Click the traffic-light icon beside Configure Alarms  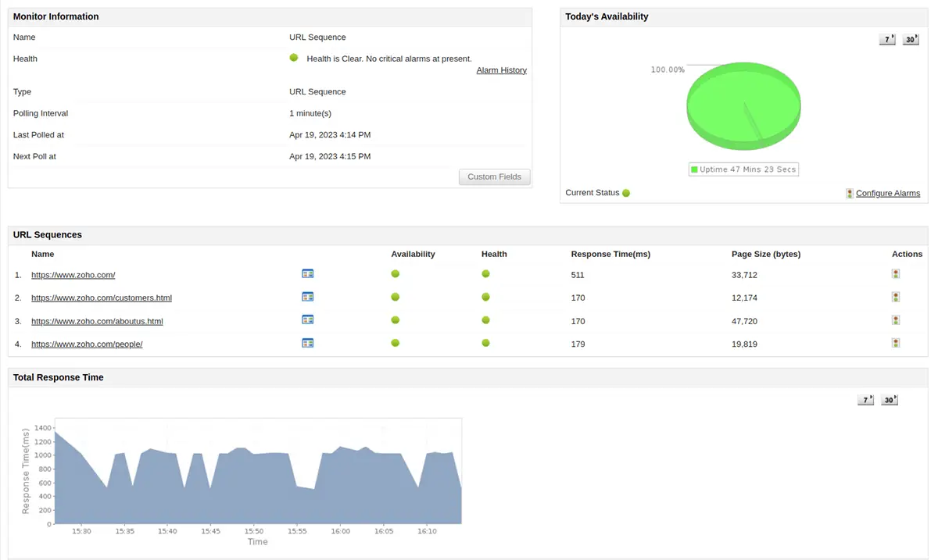(849, 193)
